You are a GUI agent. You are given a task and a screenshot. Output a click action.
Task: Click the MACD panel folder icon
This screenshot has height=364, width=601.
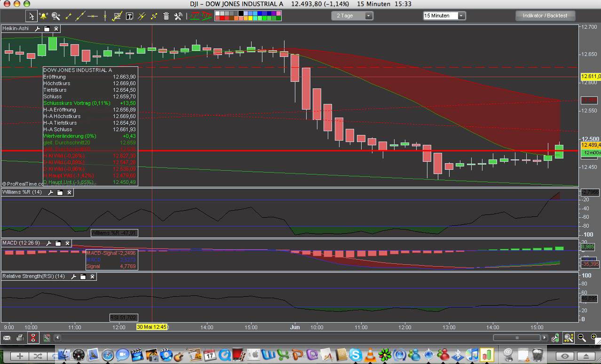[x=58, y=243]
